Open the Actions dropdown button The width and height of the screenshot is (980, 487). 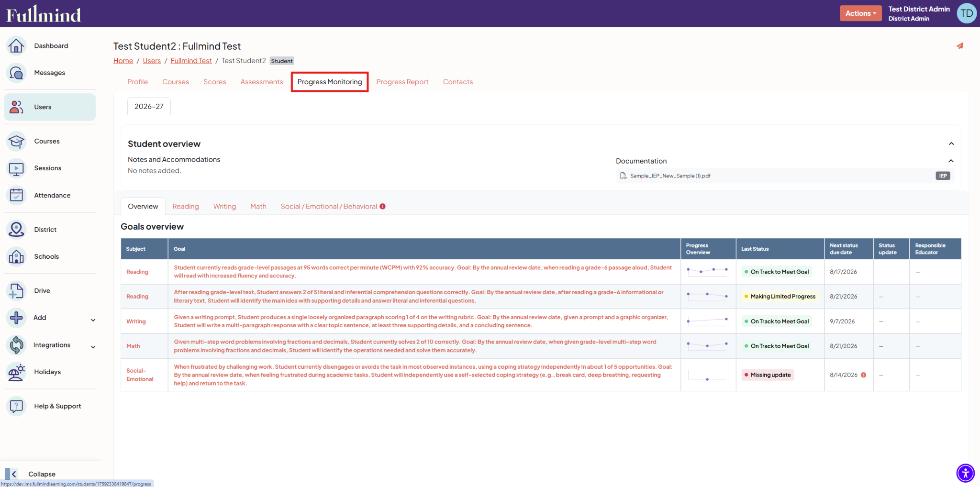[x=860, y=13]
